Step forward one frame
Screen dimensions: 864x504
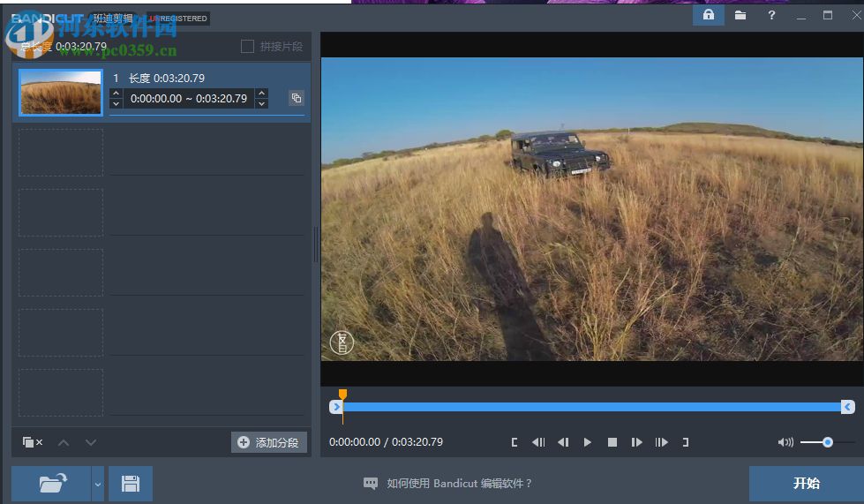636,442
